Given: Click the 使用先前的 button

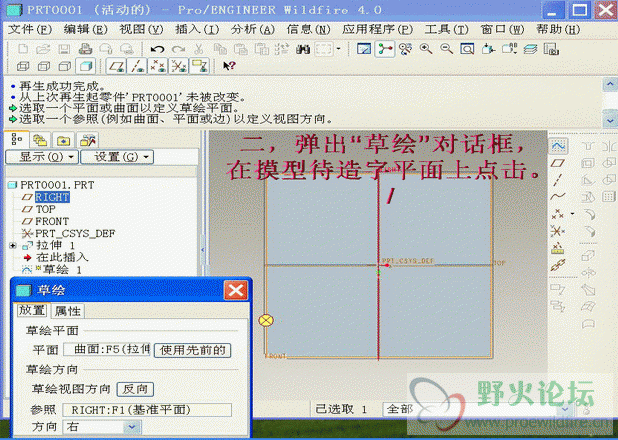Looking at the screenshot, I should click(192, 350).
